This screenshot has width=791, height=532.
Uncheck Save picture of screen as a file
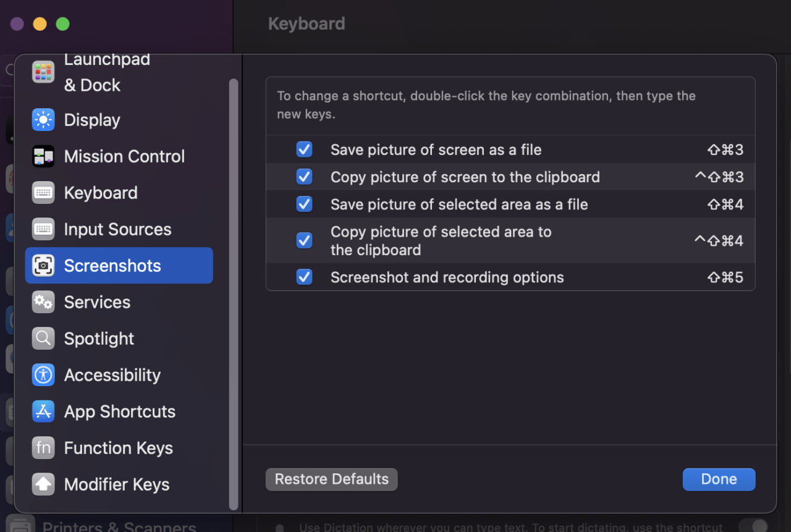tap(304, 150)
